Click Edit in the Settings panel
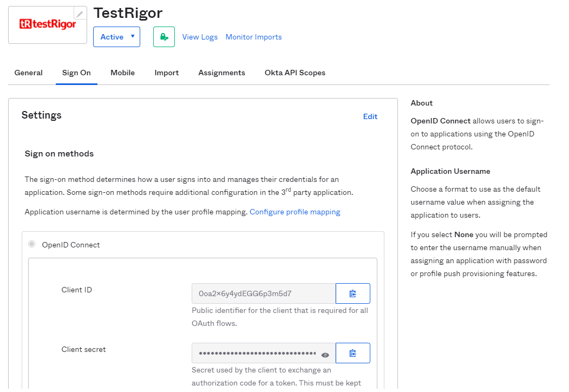569x392 pixels. [370, 116]
